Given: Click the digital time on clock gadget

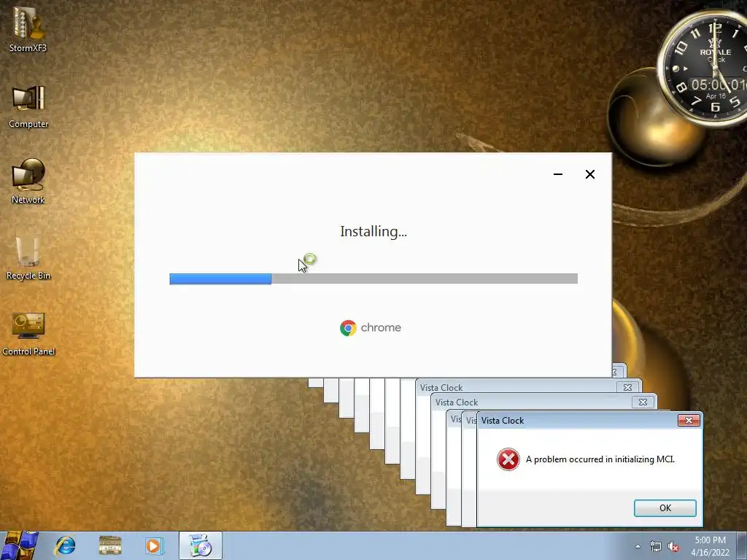Looking at the screenshot, I should coord(719,85).
